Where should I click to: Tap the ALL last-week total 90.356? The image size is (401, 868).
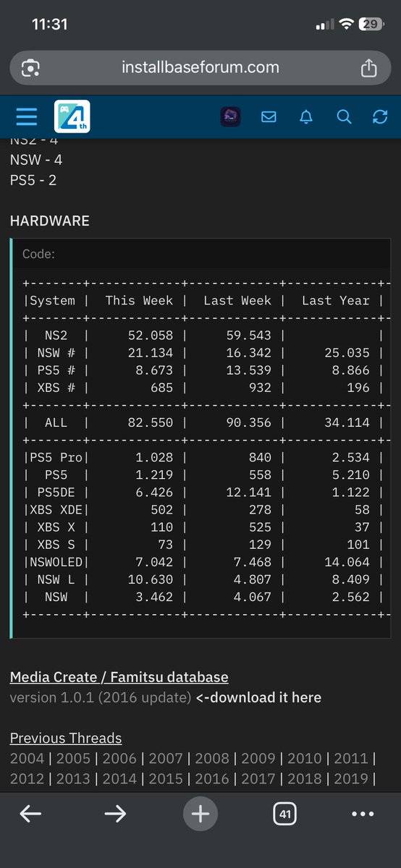coord(248,422)
